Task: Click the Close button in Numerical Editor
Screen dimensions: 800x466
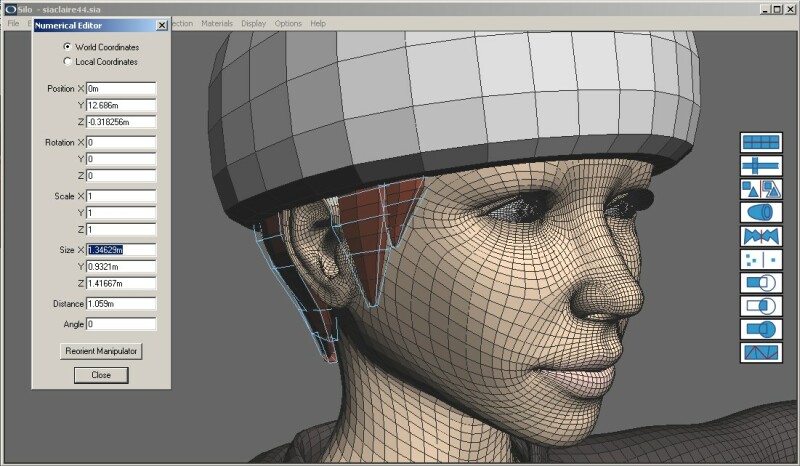Action: point(101,375)
